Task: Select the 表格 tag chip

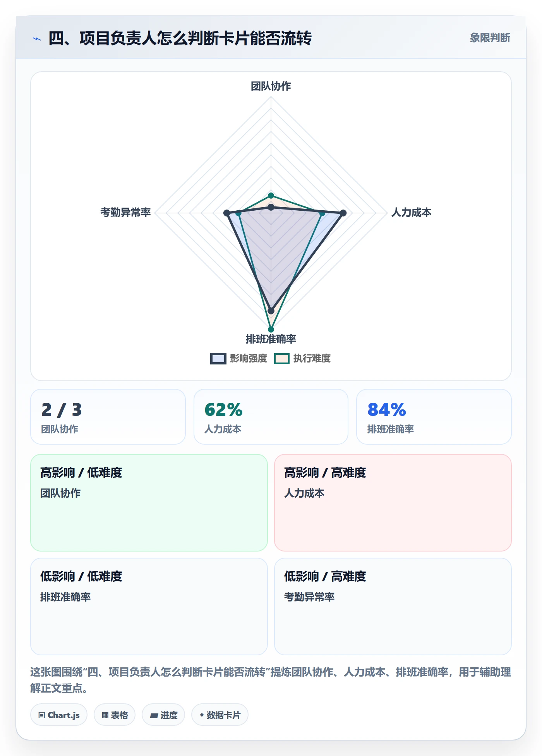Action: point(115,715)
